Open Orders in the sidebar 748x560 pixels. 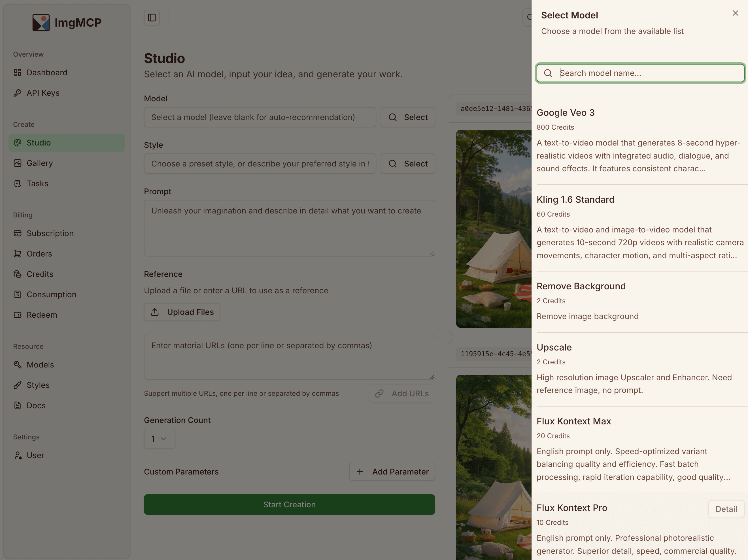(x=67, y=254)
